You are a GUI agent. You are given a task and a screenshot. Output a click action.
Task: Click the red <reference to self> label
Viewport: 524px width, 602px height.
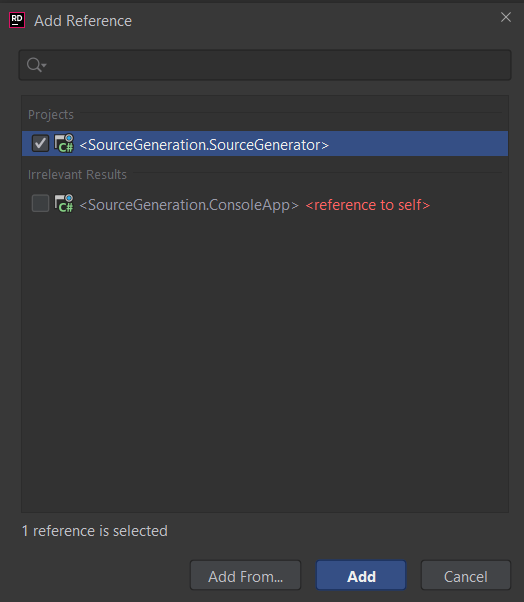pos(367,205)
